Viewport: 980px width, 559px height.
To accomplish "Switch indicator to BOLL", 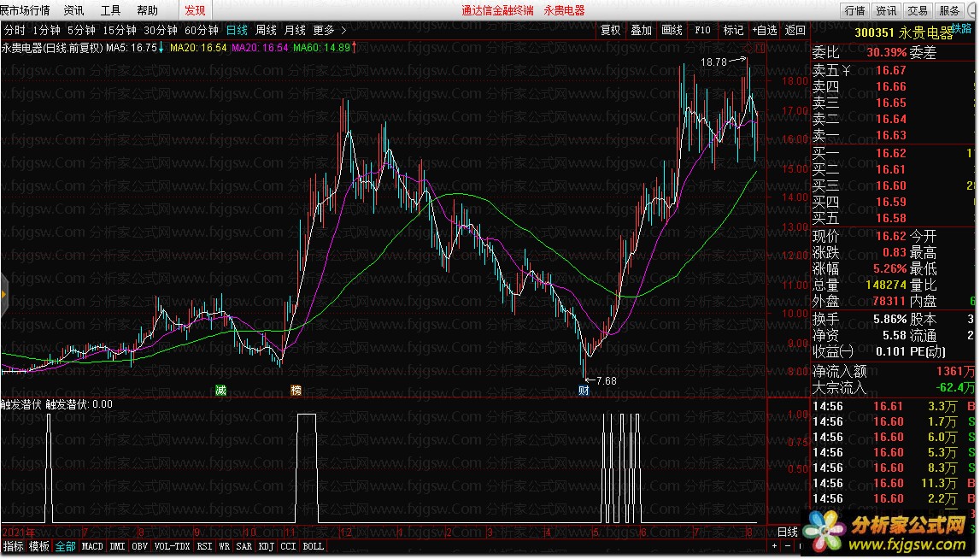I will coord(313,546).
